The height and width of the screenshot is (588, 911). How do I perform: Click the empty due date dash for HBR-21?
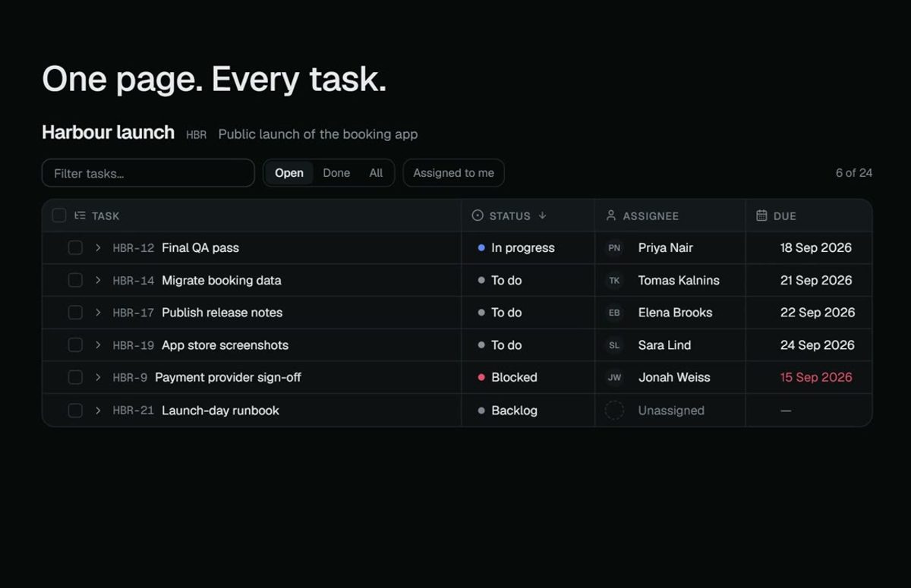click(x=786, y=410)
